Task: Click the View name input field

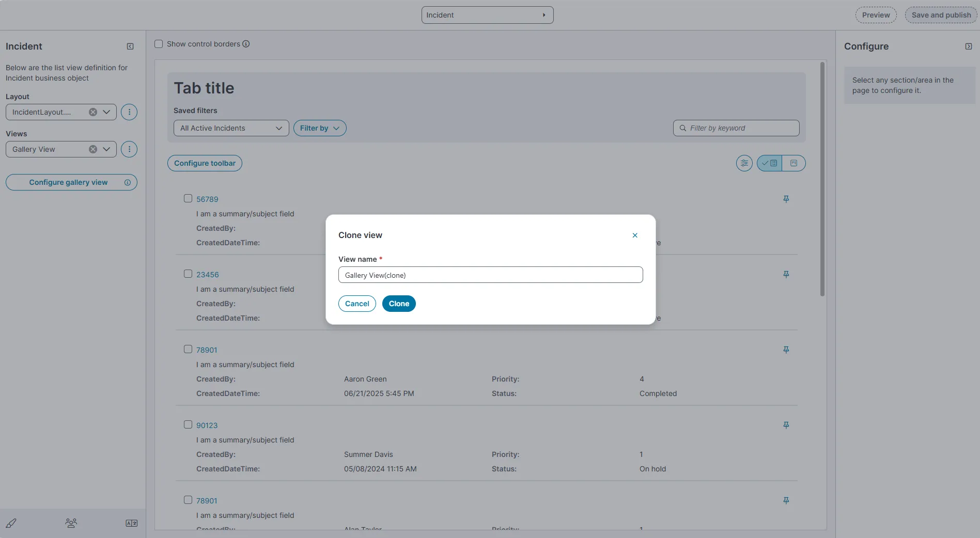Action: (x=490, y=275)
